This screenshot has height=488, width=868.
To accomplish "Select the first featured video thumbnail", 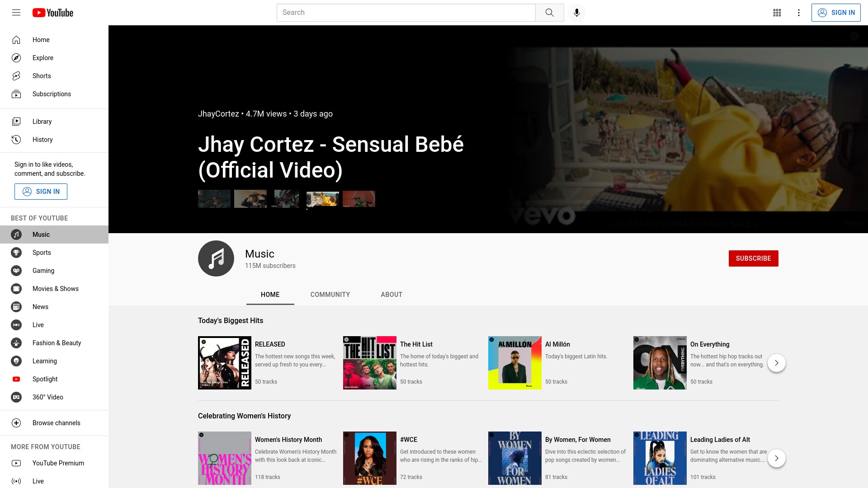I will tap(214, 199).
